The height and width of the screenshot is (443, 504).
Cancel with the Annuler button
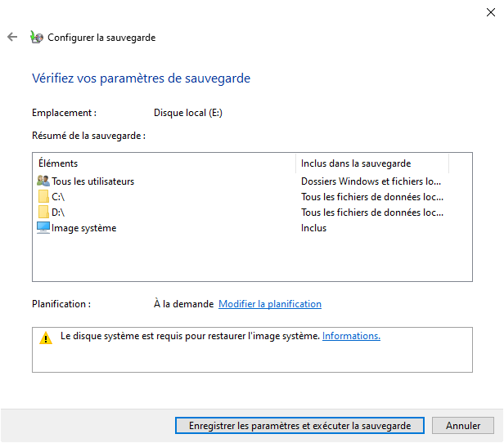(x=463, y=426)
